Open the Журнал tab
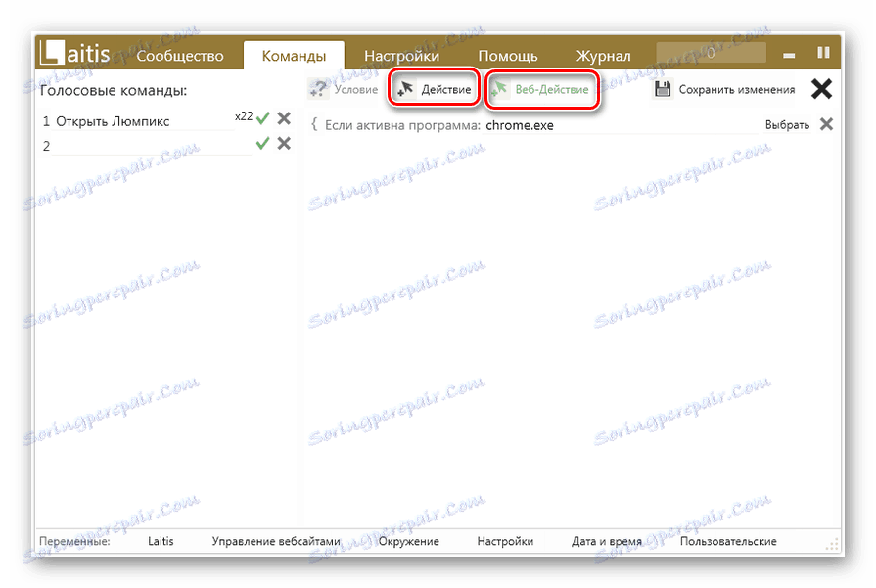876x588 pixels. 603,56
